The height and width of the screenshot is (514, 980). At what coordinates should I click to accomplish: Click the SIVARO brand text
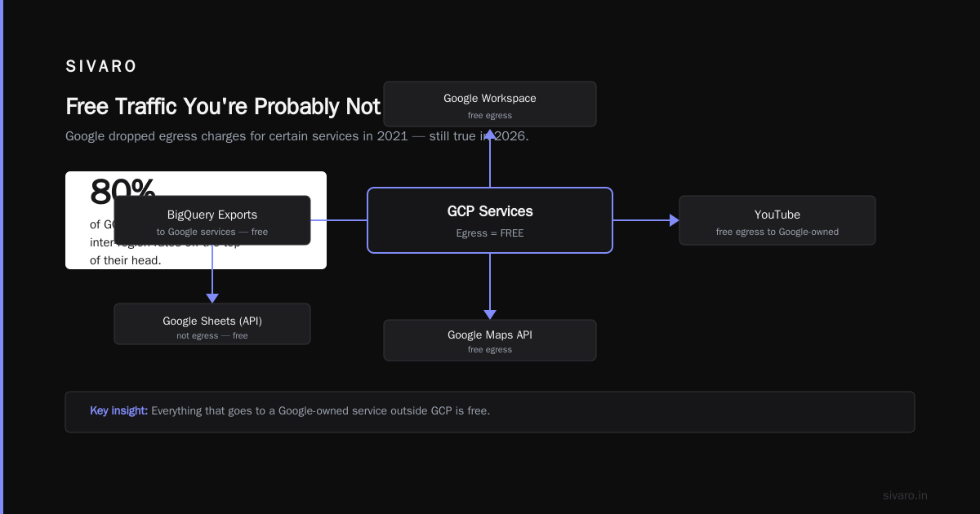(x=101, y=66)
